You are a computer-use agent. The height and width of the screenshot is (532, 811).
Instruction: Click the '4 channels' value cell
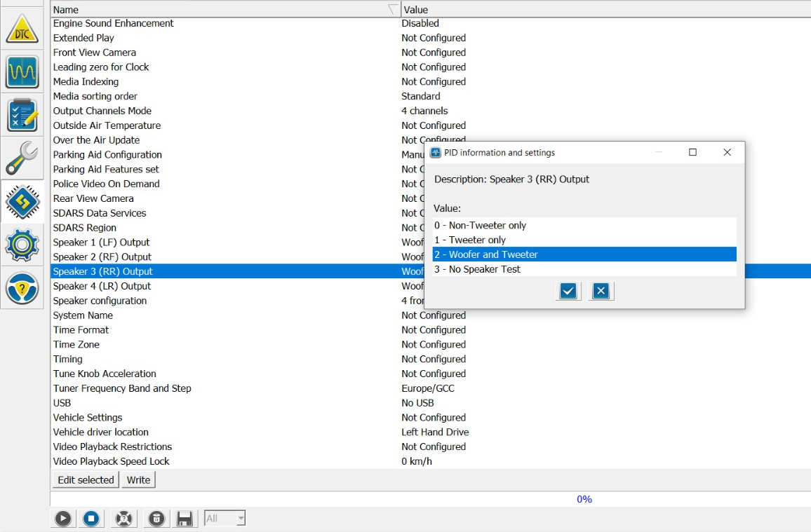424,111
